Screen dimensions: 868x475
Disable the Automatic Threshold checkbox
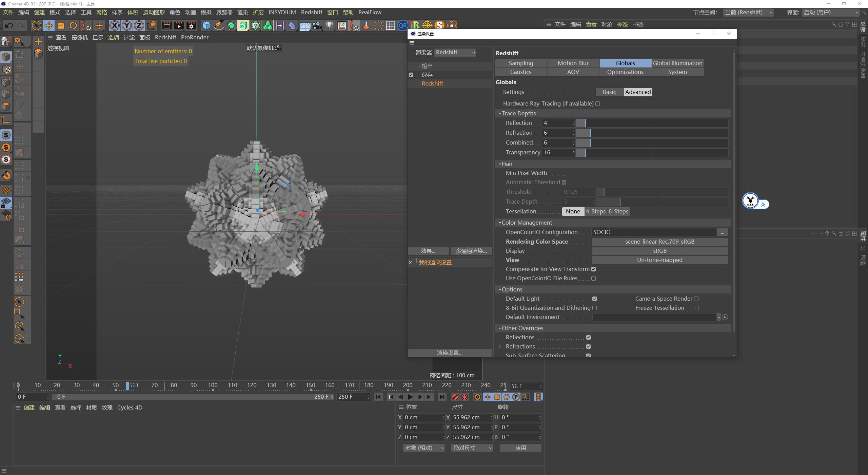coord(564,182)
